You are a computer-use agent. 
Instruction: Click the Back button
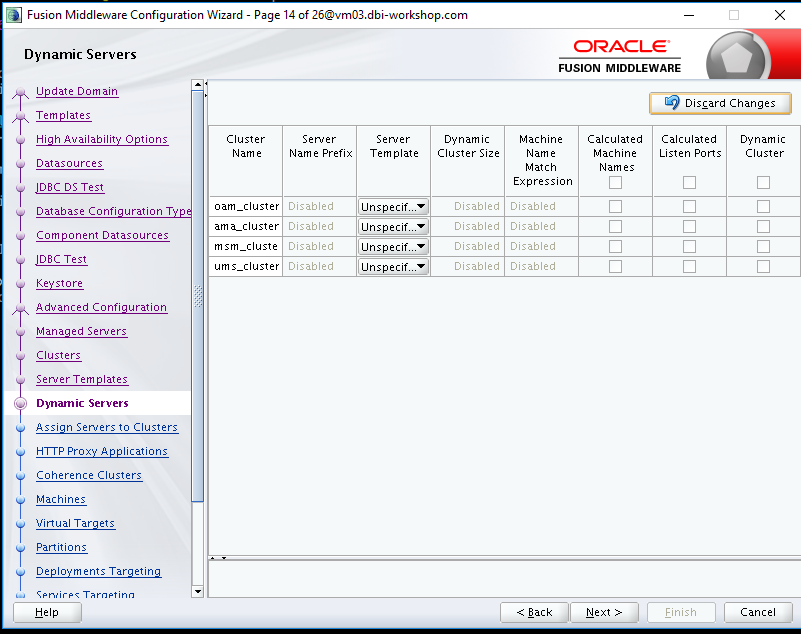click(x=534, y=612)
